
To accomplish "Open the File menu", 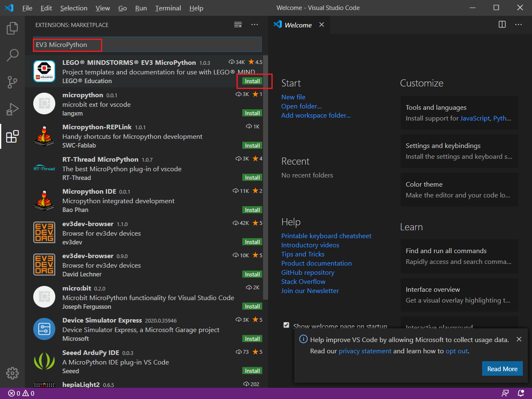I will 27,8.
